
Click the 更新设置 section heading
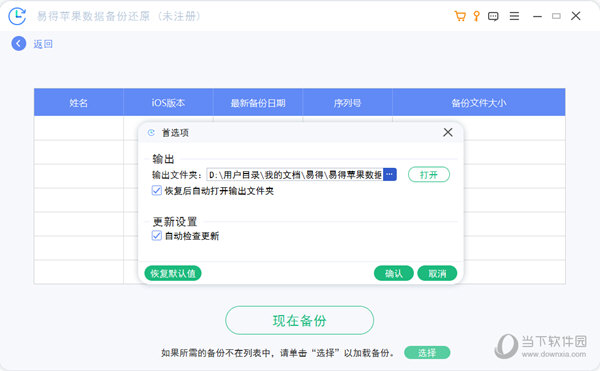tap(175, 221)
